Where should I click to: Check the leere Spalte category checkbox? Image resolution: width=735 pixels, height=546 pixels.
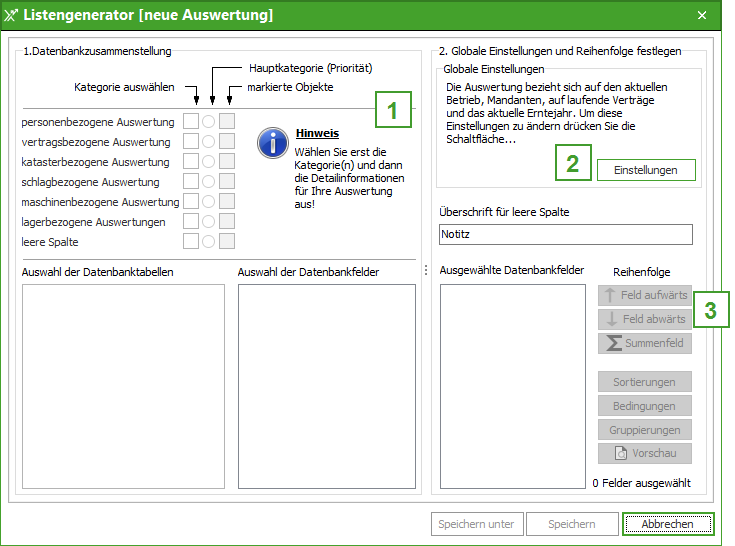pos(191,241)
